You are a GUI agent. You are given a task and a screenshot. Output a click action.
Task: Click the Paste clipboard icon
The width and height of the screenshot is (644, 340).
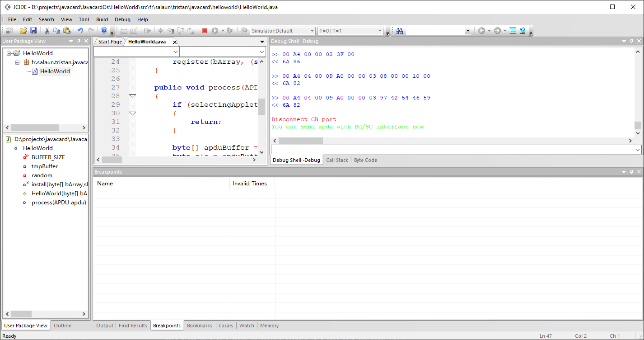coord(67,31)
